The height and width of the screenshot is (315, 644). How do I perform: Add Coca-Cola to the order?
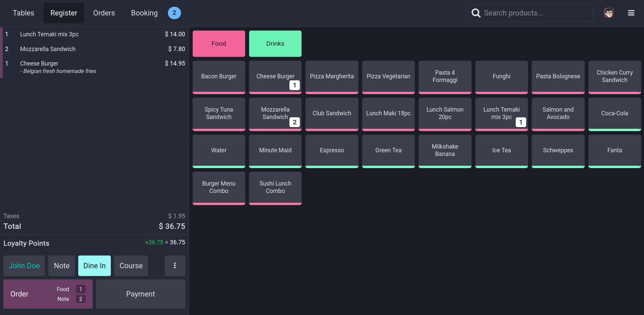point(614,113)
